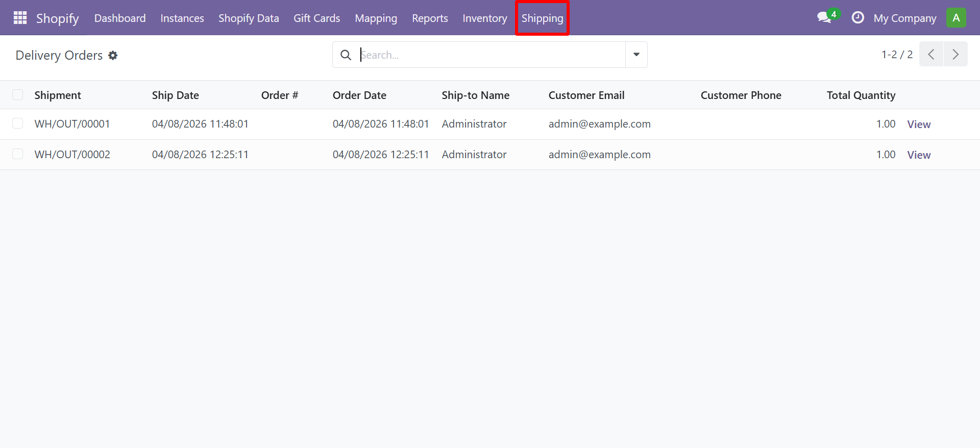
Task: Click Administrator in the WH/OUT/00001 row
Action: pos(474,124)
